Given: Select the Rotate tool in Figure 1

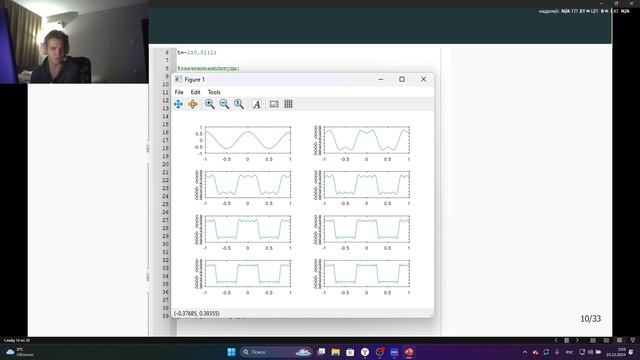Looking at the screenshot, I should pos(193,104).
